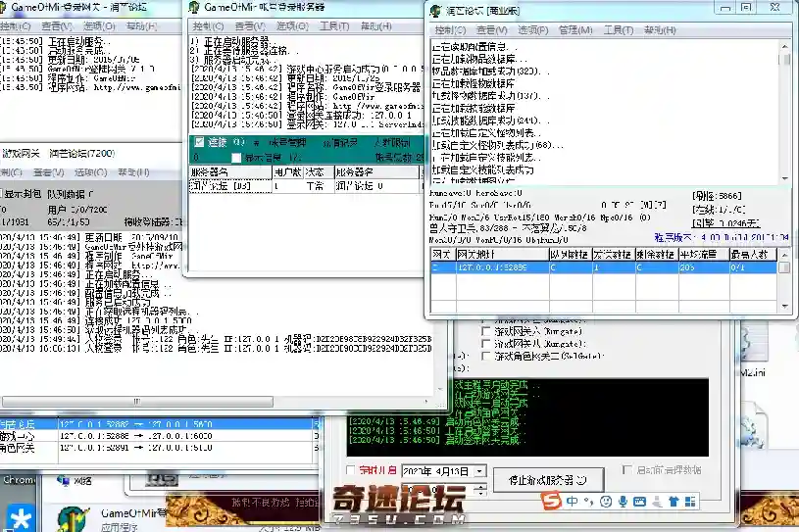Screen dimensions: 799x532
Task: Open 查看(V) menu in login gateway window
Action: click(x=57, y=26)
